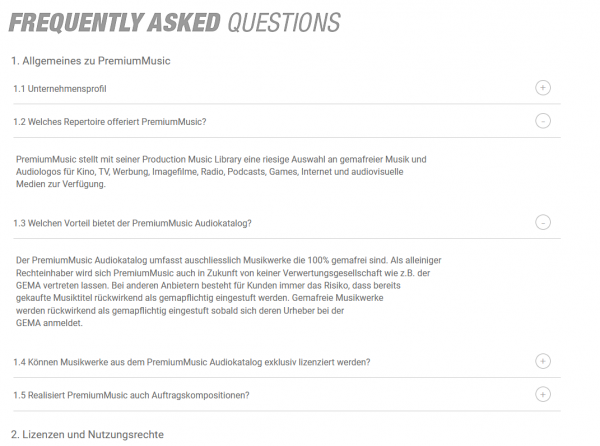Expand 1.4 exklusiv lizenziert plus icon
The width and height of the screenshot is (600, 446).
point(543,361)
